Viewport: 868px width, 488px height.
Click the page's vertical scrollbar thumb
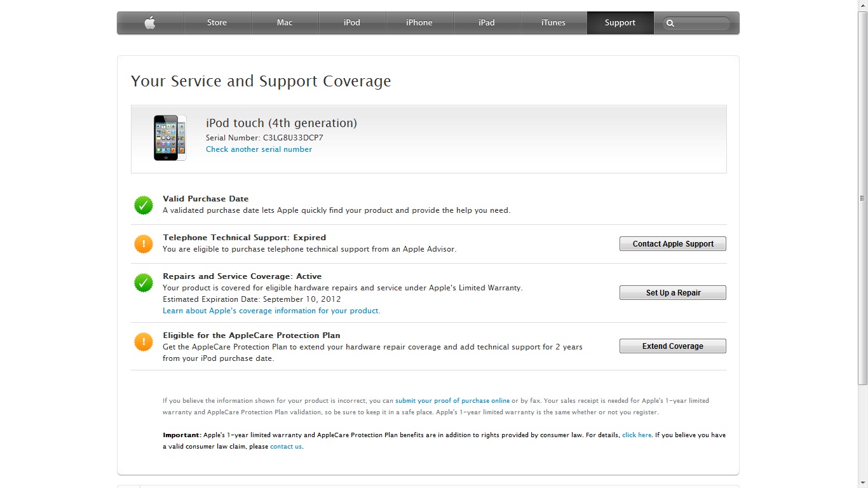point(862,198)
